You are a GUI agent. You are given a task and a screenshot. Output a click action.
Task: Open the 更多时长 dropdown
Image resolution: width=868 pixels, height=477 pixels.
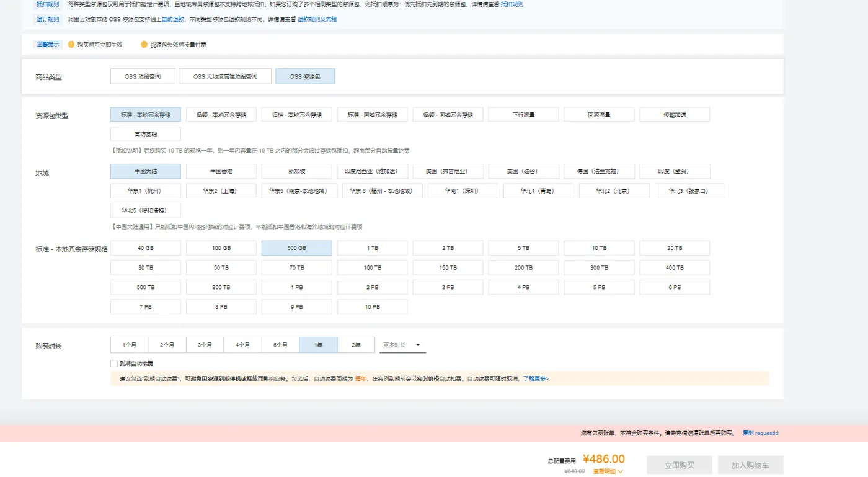(402, 345)
